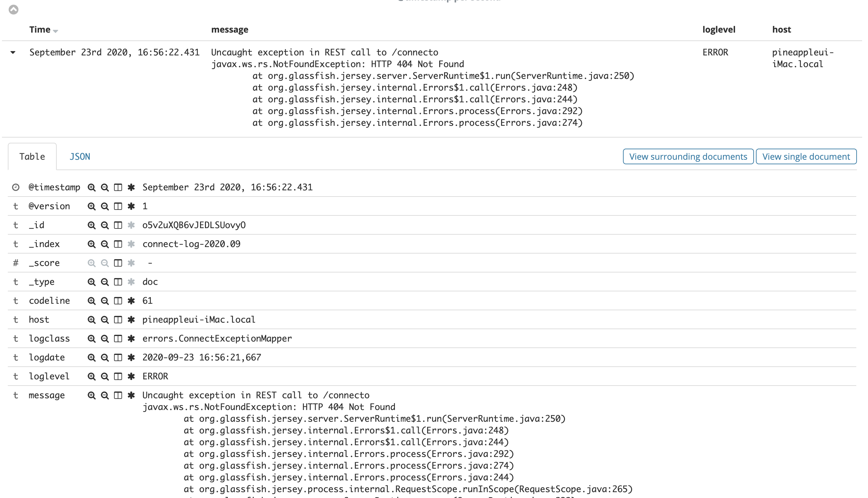This screenshot has width=868, height=498.
Task: Filter for value on @timestamp field
Action: click(91, 187)
